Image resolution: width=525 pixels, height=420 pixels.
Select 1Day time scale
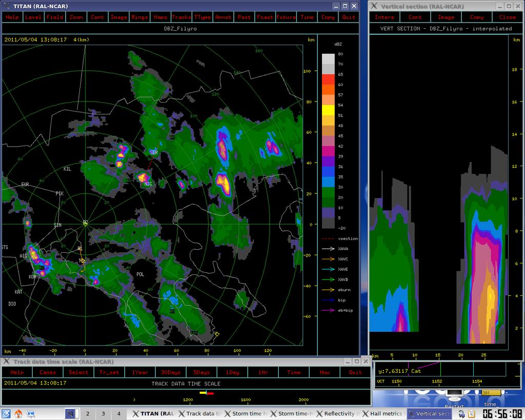[232, 372]
